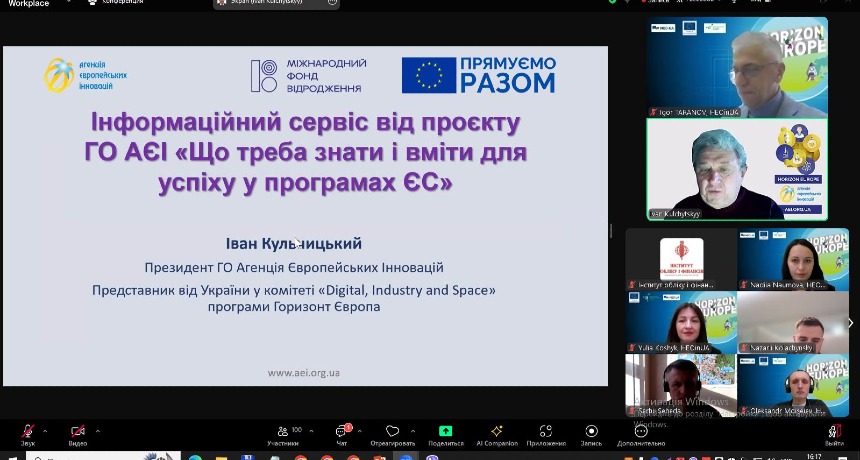Open the Отреагировать reactions heart icon
Viewport: 860px width, 460px height.
click(x=392, y=431)
